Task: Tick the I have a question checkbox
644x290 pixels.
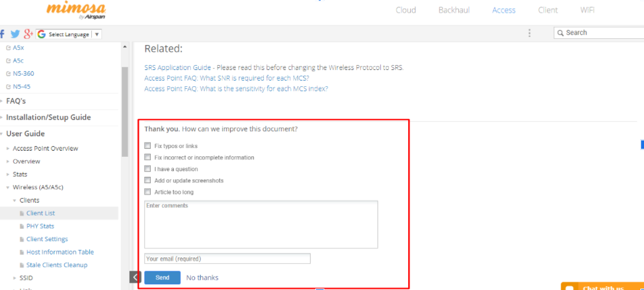Action: coord(148,169)
